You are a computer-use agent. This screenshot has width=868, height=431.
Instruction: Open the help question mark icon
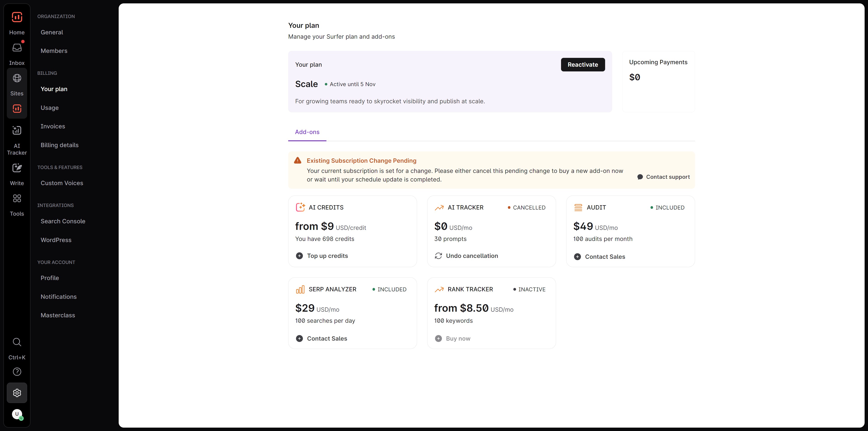click(17, 372)
